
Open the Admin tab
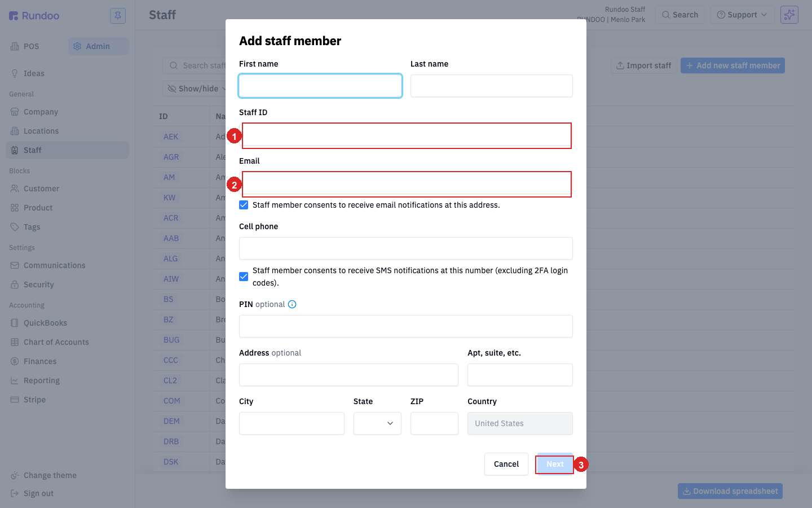[x=99, y=46]
